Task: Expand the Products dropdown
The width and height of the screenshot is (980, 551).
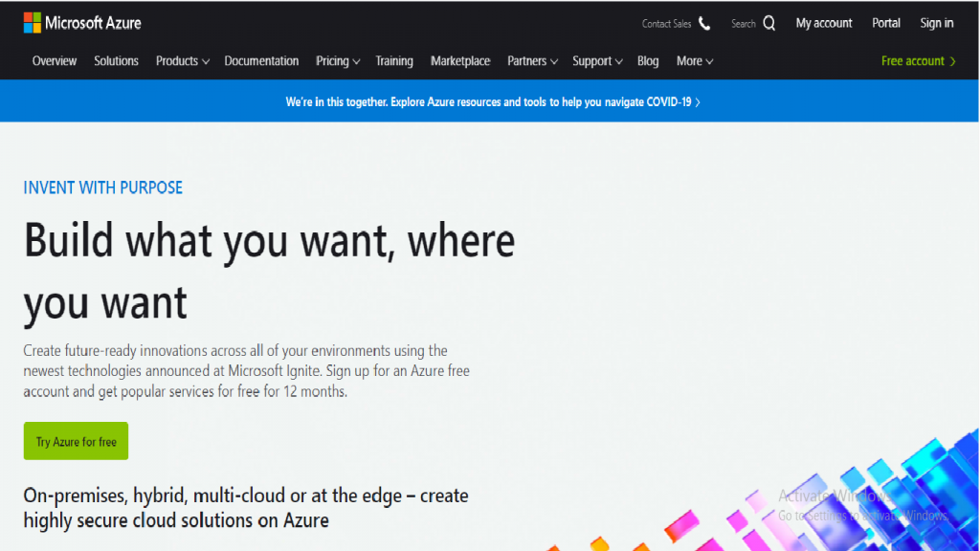Action: pyautogui.click(x=183, y=60)
